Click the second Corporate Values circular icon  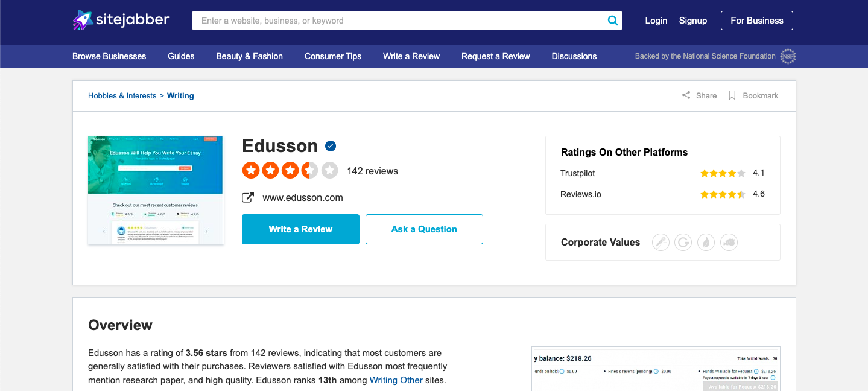[683, 243]
